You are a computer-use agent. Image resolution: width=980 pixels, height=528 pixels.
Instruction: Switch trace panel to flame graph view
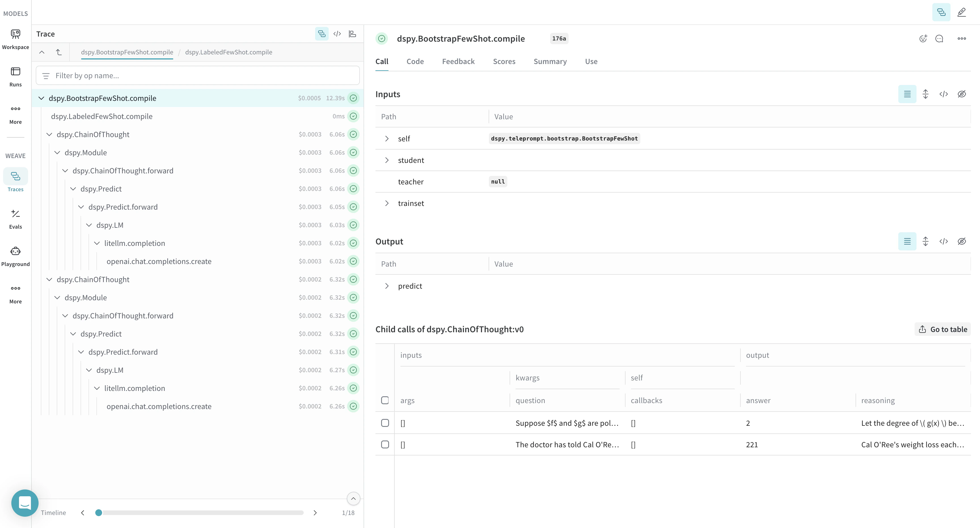pyautogui.click(x=352, y=34)
